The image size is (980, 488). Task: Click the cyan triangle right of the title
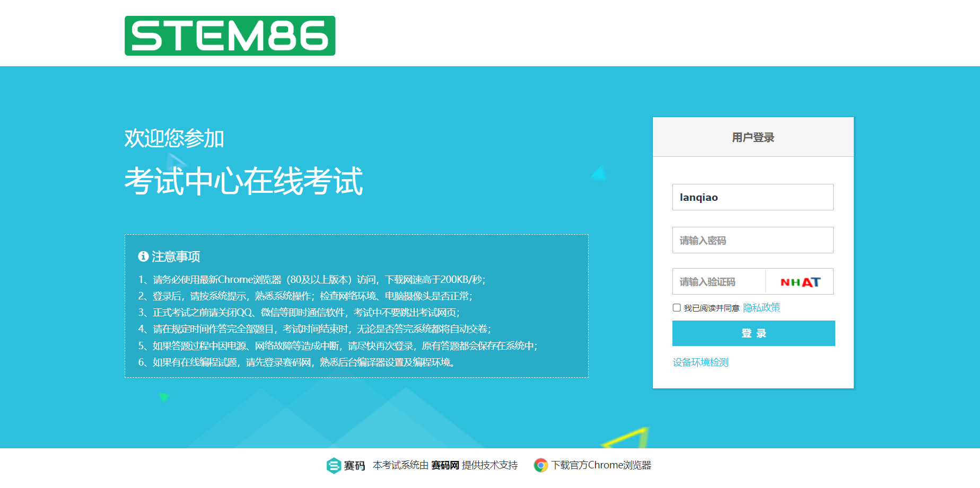599,173
